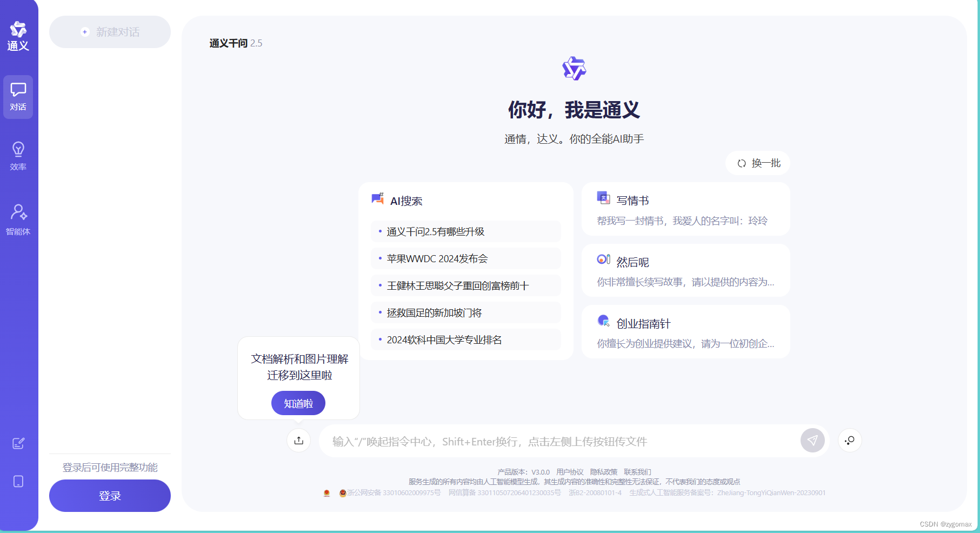Open 浙公网安备 33010602009975号 link
Image resolution: width=980 pixels, height=533 pixels.
tap(394, 493)
